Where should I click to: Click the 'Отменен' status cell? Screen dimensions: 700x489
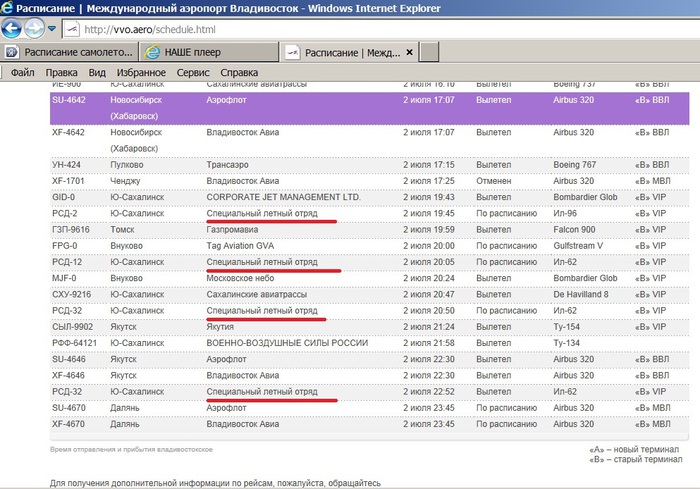point(494,181)
